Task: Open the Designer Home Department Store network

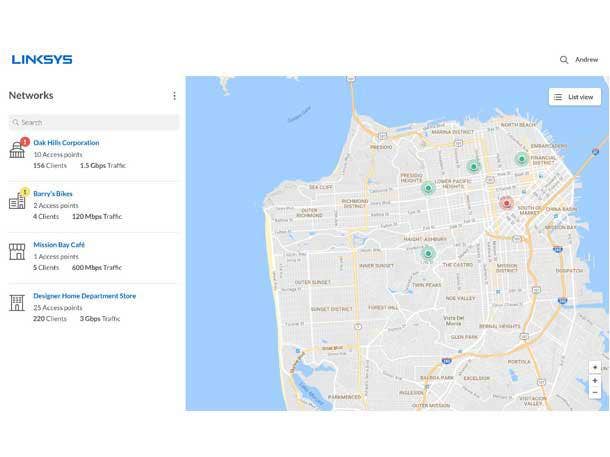Action: 84,296
